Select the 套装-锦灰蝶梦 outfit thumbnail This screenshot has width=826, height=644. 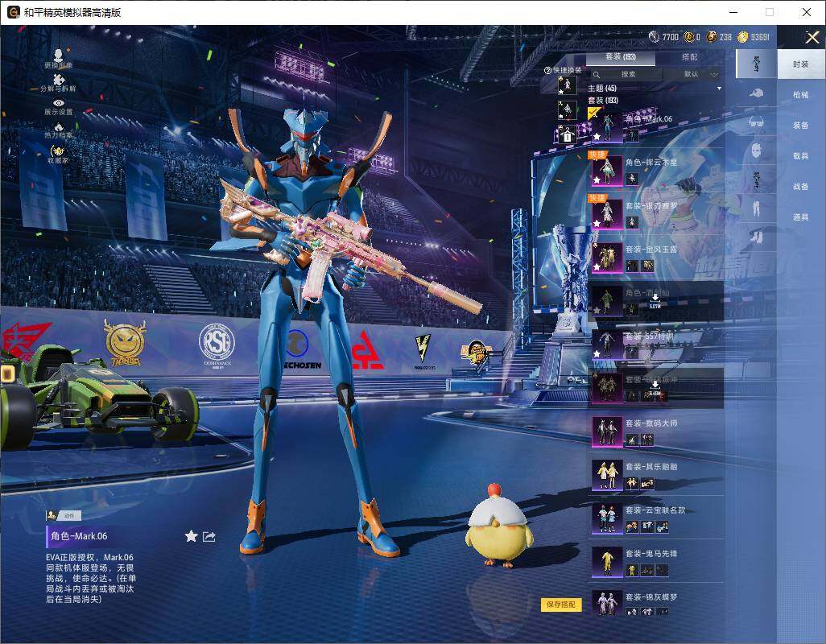pos(607,604)
